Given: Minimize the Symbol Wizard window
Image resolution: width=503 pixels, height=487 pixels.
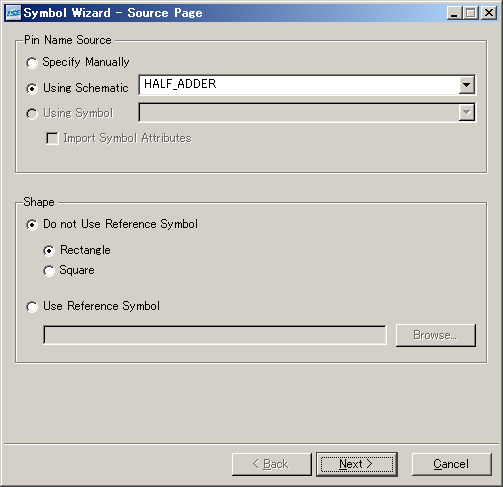Looking at the screenshot, I should (455, 13).
